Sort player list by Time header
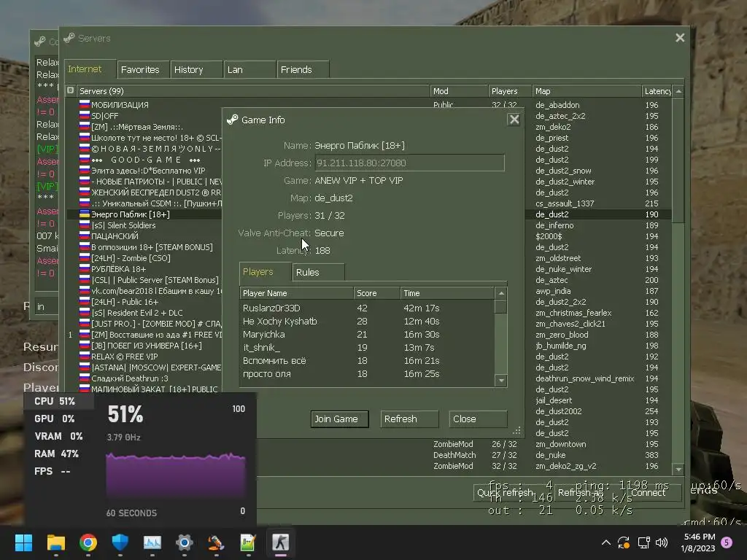This screenshot has height=560, width=747. coord(447,293)
